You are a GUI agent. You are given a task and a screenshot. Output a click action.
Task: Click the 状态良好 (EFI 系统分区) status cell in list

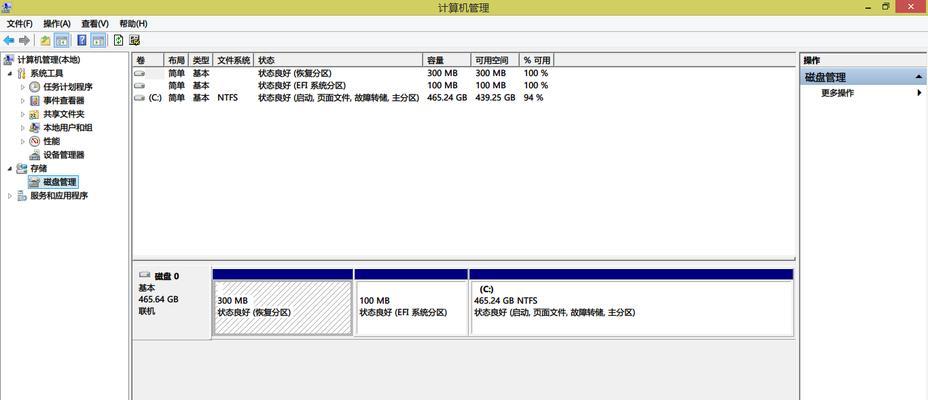(x=302, y=85)
